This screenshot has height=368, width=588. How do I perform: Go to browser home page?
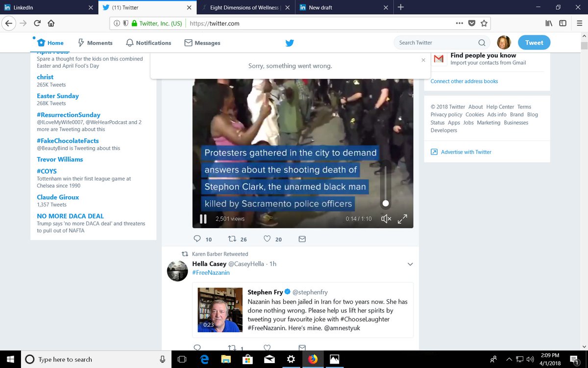click(x=51, y=23)
